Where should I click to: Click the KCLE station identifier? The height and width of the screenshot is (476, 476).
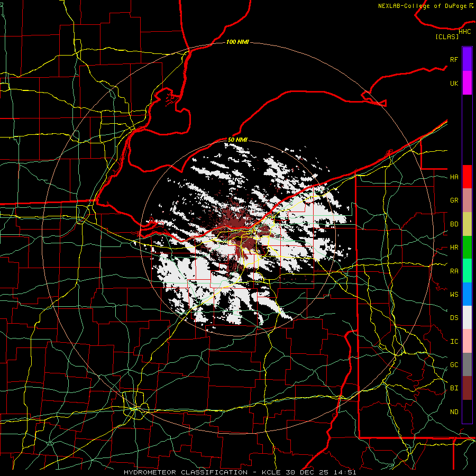point(271,472)
